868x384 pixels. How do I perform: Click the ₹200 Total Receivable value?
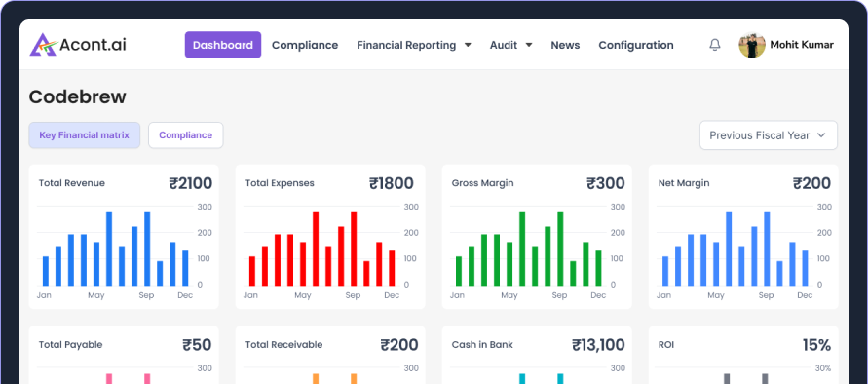coord(399,345)
